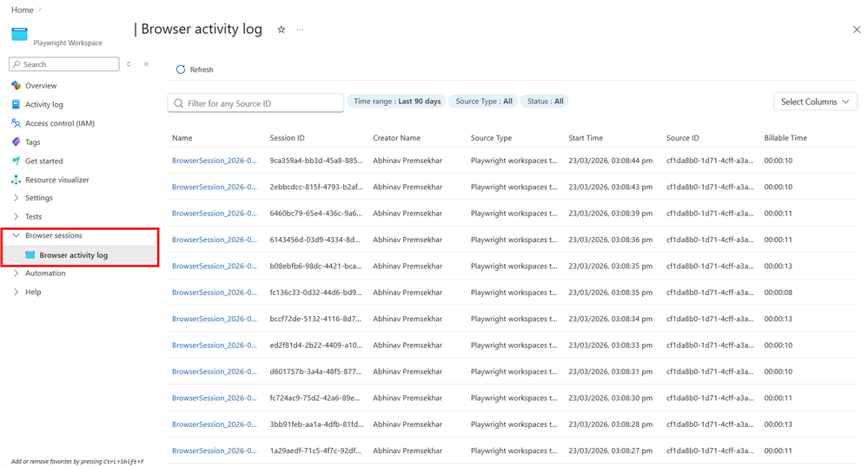Open BrowserSession link for session 3bb91feb

pyautogui.click(x=215, y=424)
